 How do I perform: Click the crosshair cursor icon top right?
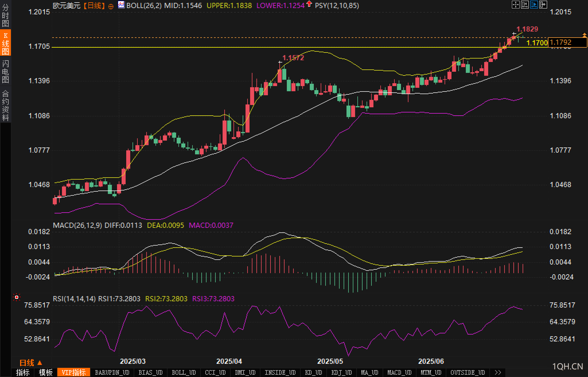click(x=515, y=5)
